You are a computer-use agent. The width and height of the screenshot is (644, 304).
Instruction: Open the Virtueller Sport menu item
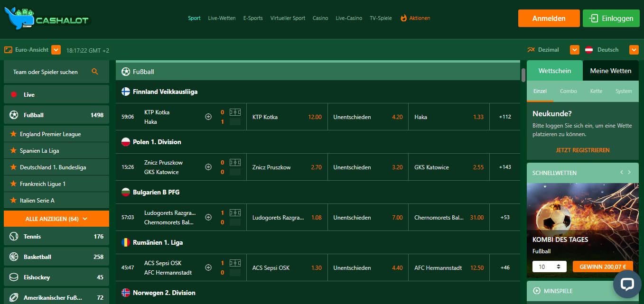288,18
